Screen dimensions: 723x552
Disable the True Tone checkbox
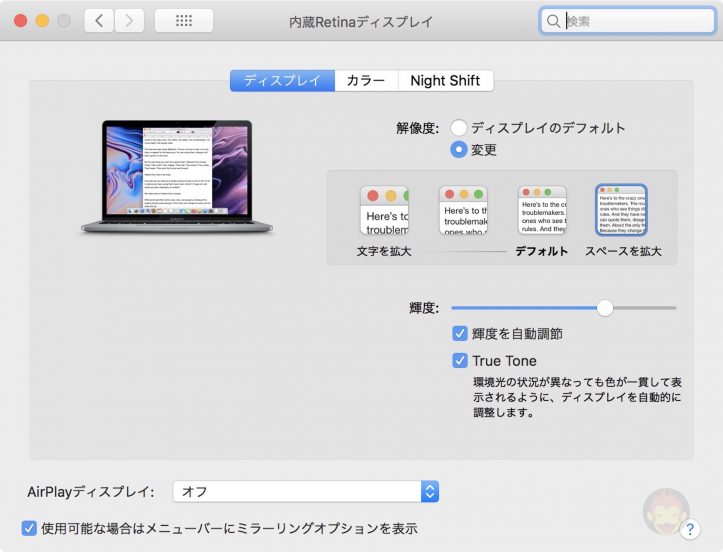(x=460, y=360)
